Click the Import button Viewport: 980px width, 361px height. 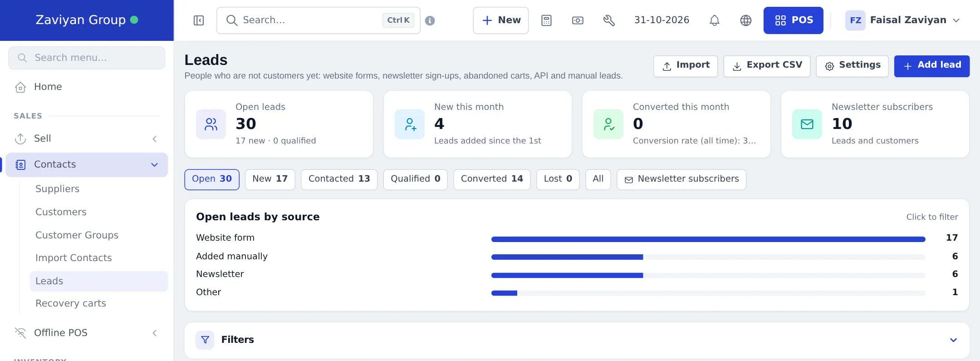686,66
